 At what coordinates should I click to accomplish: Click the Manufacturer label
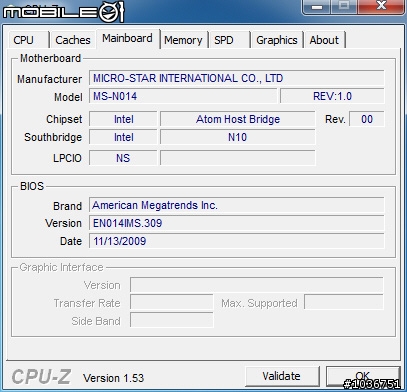pos(49,79)
